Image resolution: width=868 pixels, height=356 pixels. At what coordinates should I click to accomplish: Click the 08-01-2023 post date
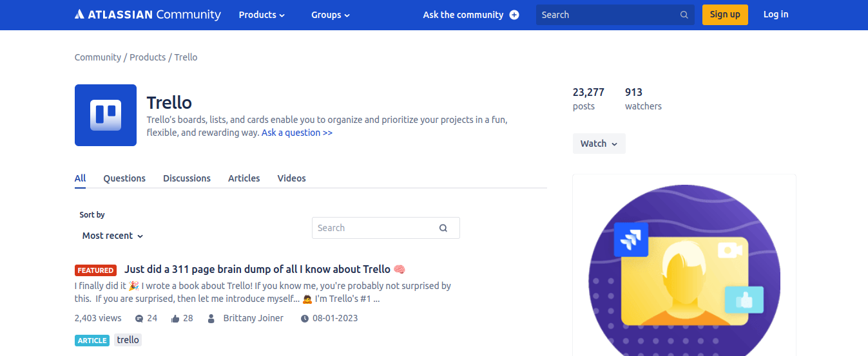point(335,318)
